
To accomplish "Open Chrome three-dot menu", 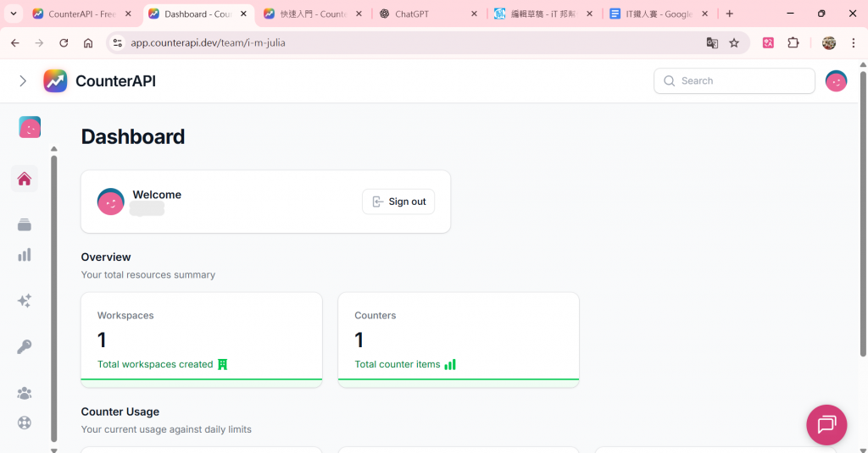I will point(853,42).
